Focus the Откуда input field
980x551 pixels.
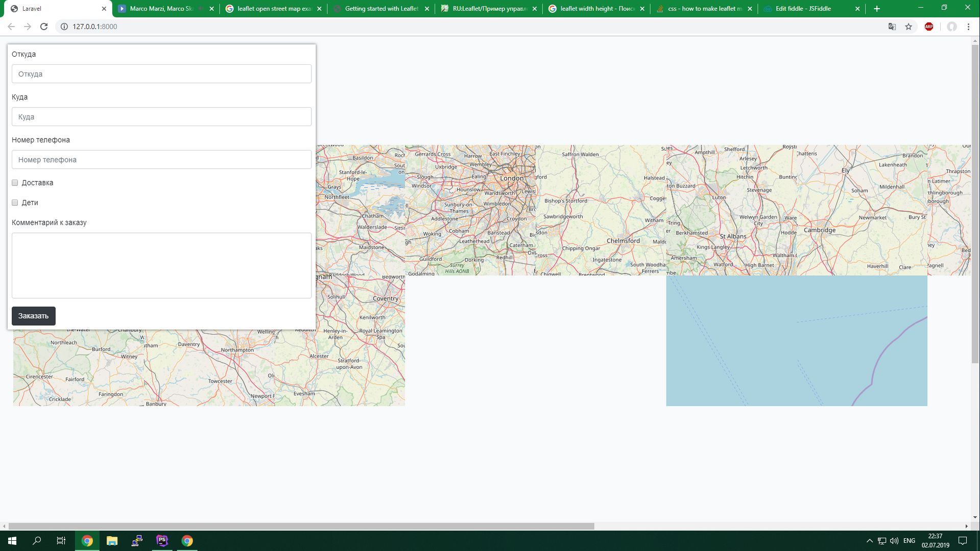[161, 74]
